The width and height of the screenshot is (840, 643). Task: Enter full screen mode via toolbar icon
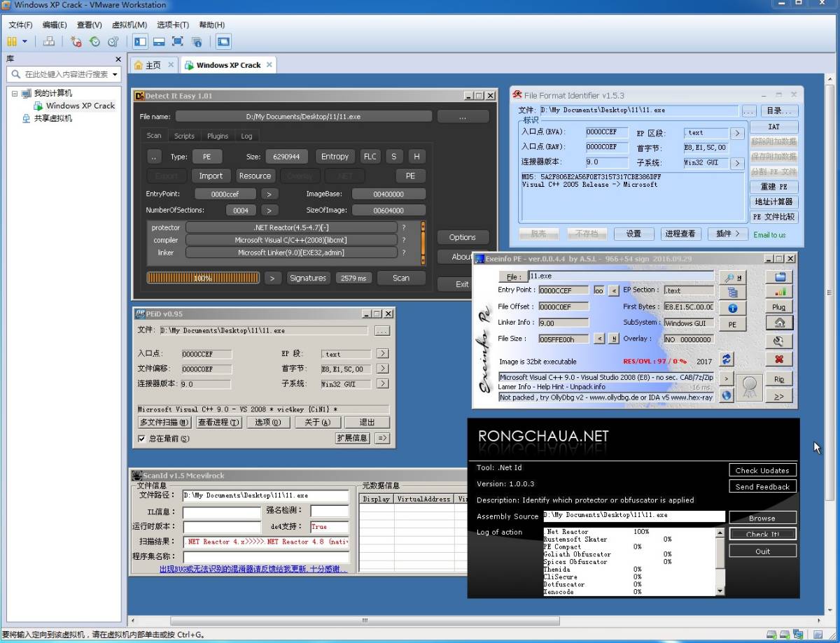[x=178, y=41]
